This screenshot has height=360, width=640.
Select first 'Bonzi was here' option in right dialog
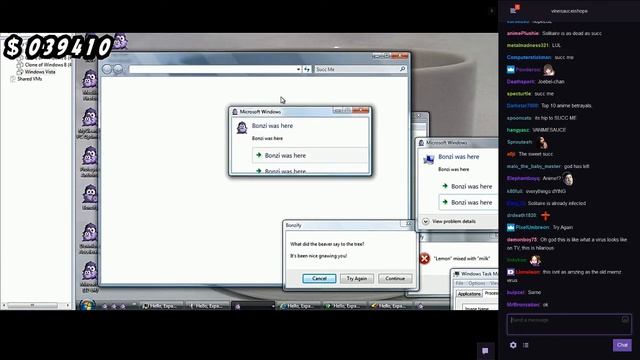[468, 187]
